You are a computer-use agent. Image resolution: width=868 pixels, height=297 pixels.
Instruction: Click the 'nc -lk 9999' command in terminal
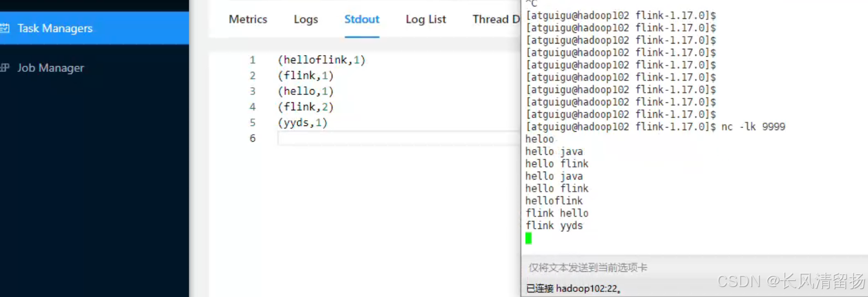(753, 126)
